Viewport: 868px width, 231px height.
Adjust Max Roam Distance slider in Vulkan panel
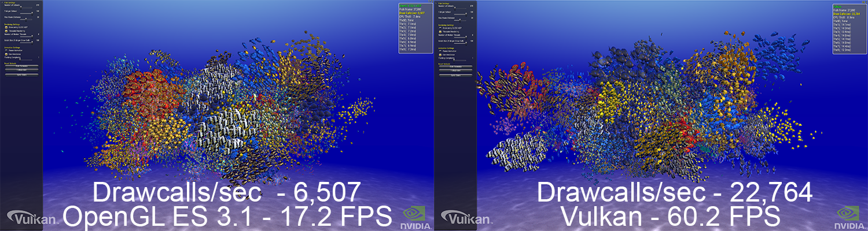pyautogui.click(x=459, y=20)
